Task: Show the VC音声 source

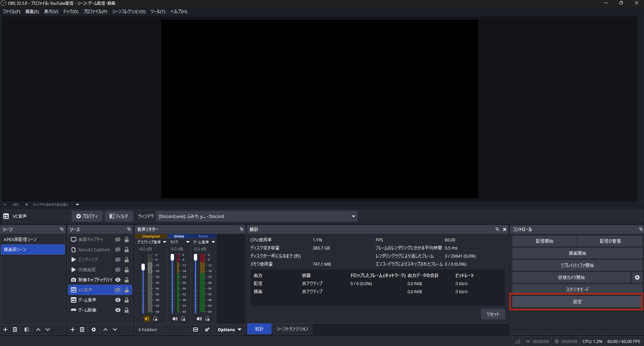Action: (118, 290)
